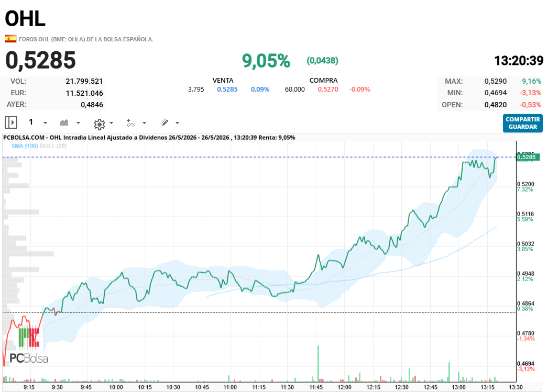Click the 0,4948 price axis label
The height and width of the screenshot is (392, 548).
tap(525, 274)
